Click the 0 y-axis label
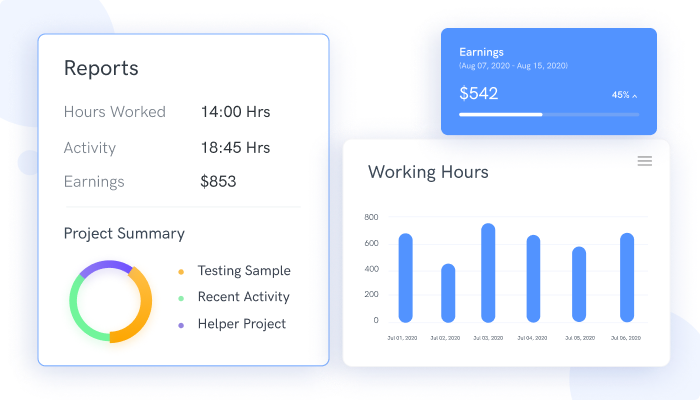The height and width of the screenshot is (400, 700). [x=376, y=320]
